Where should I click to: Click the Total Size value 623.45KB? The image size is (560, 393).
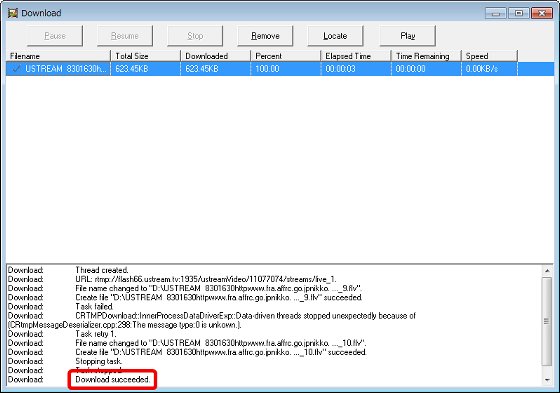(131, 69)
